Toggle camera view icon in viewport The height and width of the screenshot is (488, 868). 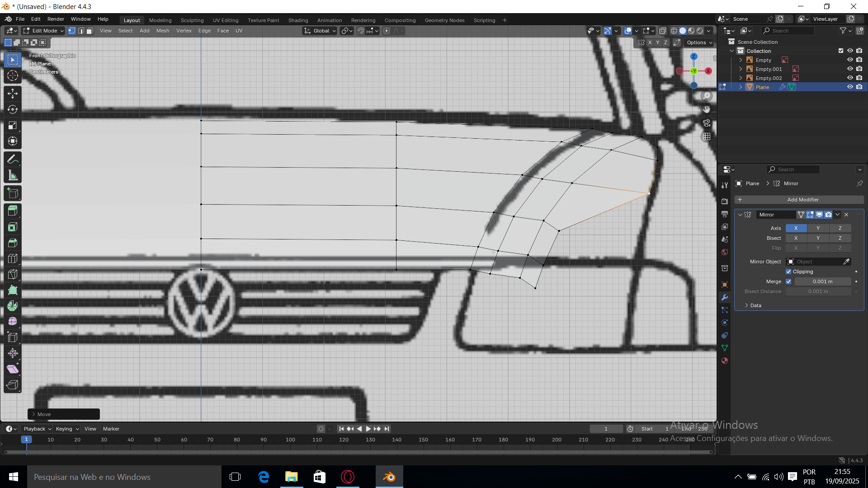pos(707,123)
